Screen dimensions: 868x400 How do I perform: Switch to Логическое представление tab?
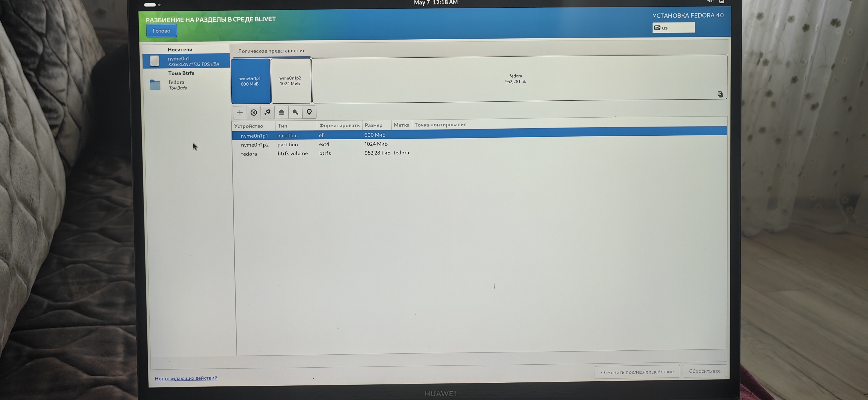272,51
